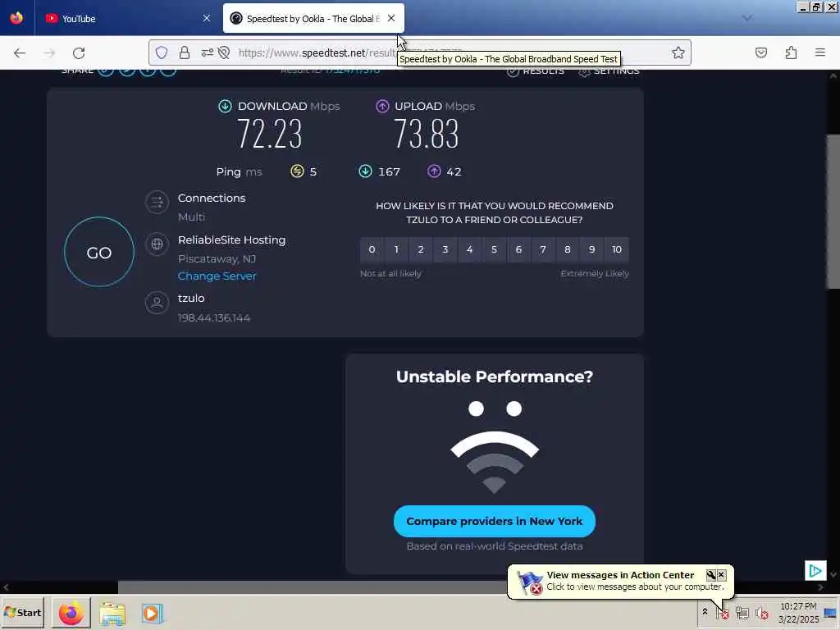Open Firefox View button in tab bar

pos(16,18)
